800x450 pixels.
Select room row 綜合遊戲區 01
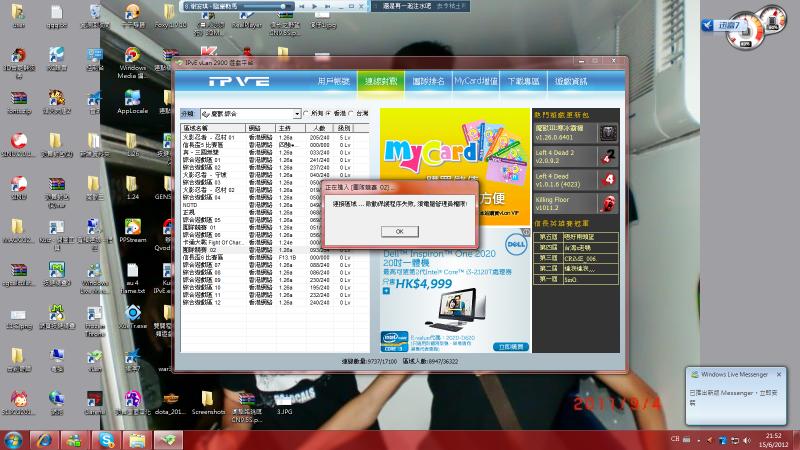point(274,160)
